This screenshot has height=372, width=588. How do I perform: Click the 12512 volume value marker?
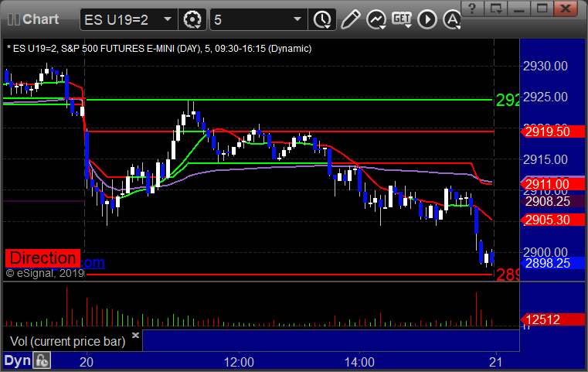(x=552, y=319)
